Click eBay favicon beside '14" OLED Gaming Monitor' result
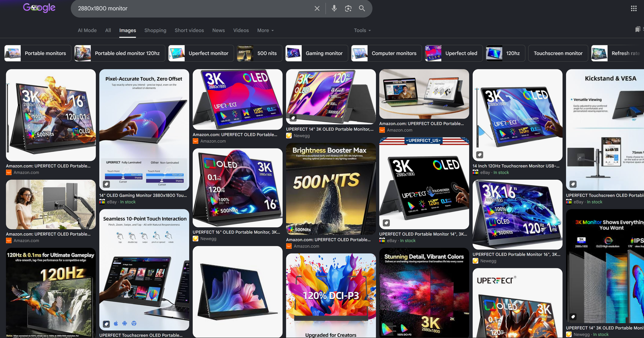Viewport: 644px width, 338px height. pos(102,202)
